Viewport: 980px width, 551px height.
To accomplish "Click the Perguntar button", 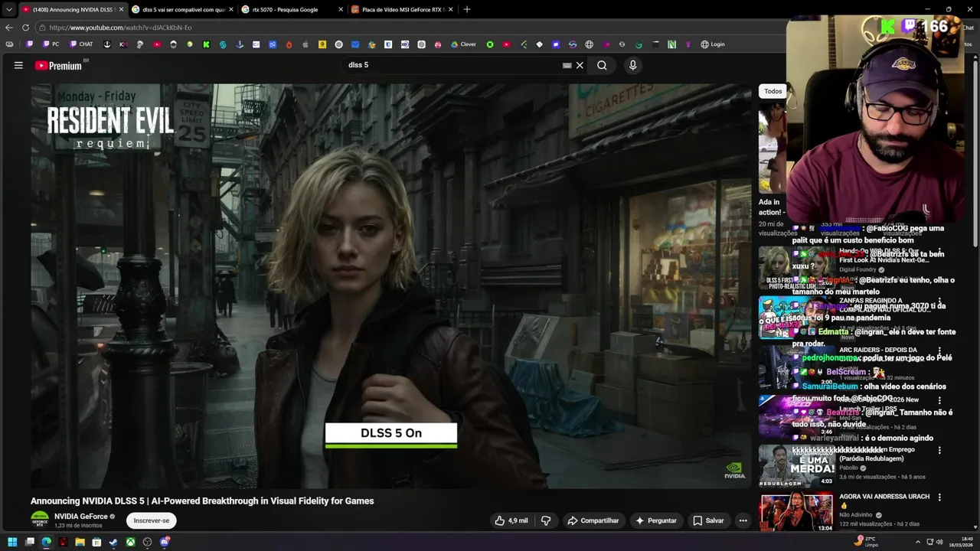I will tap(656, 520).
